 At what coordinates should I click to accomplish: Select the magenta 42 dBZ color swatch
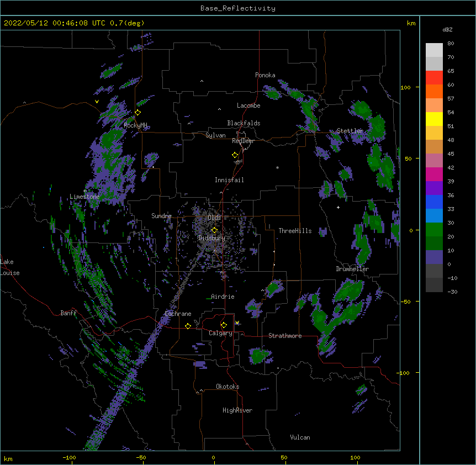[x=434, y=174]
